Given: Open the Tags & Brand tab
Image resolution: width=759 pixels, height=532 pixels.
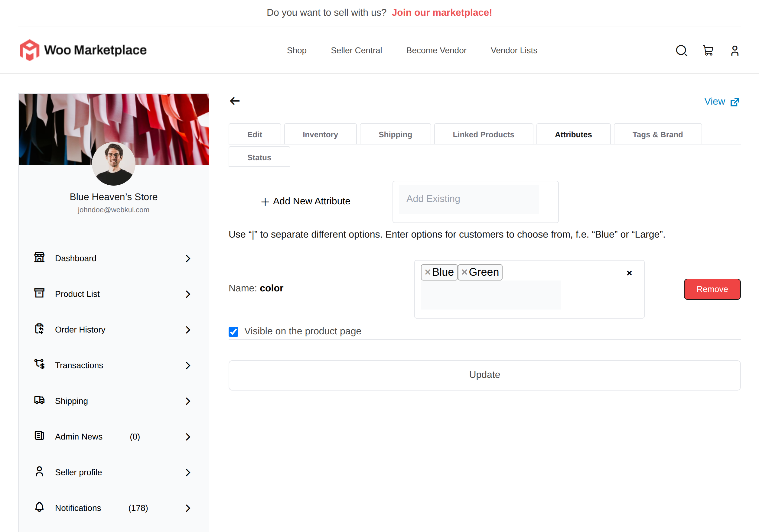Looking at the screenshot, I should pyautogui.click(x=657, y=135).
